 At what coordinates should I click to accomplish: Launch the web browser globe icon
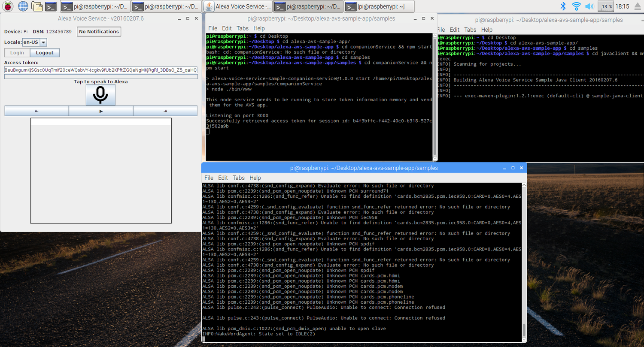(x=23, y=6)
